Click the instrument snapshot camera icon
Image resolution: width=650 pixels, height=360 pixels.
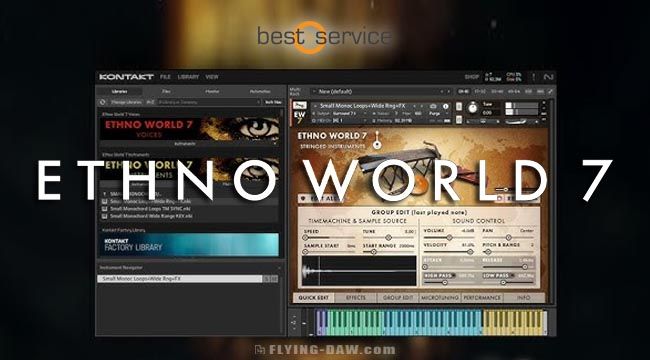pos(433,106)
